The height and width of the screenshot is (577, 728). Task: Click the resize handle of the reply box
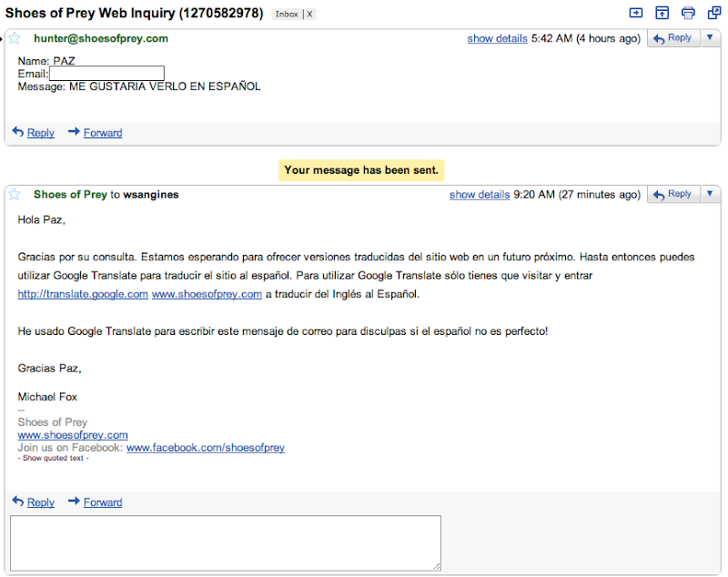(437, 567)
